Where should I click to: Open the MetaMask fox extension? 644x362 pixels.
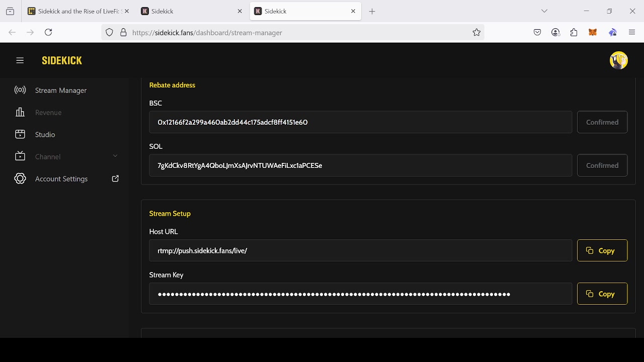click(x=593, y=33)
